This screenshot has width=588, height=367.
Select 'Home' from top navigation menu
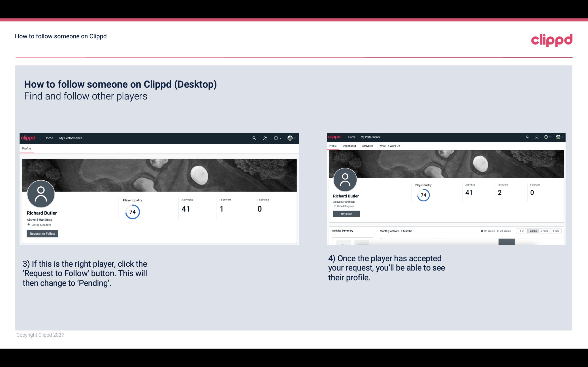49,138
